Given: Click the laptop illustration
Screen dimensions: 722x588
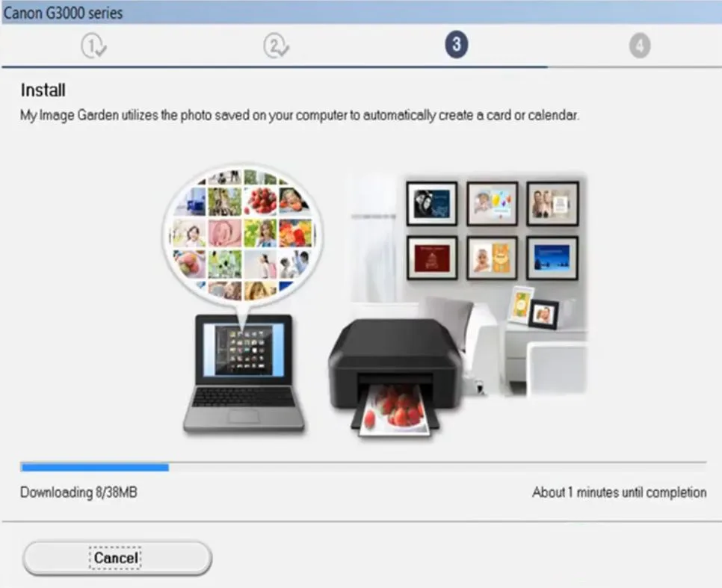Looking at the screenshot, I should (244, 374).
